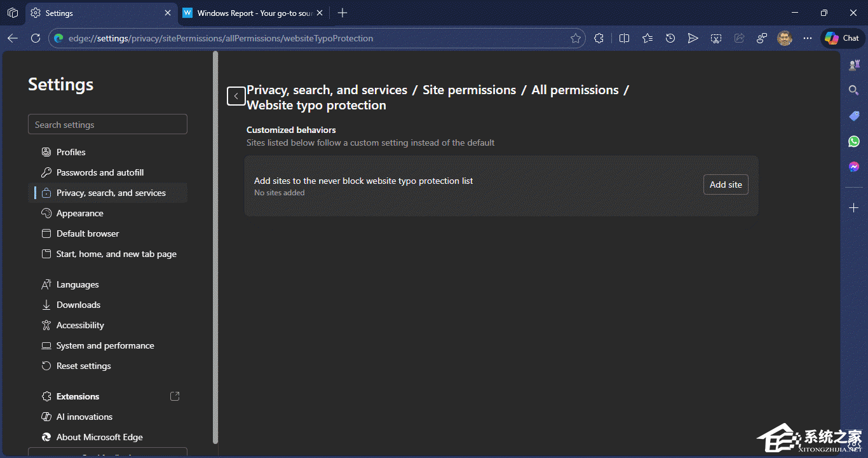Open Passwords and autofill settings

(107, 172)
